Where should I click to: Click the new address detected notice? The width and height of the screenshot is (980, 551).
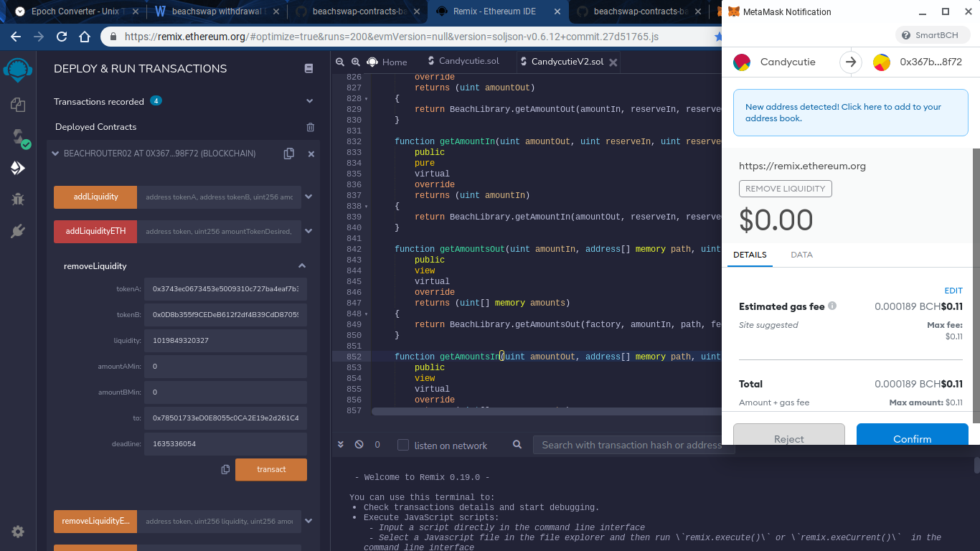851,113
